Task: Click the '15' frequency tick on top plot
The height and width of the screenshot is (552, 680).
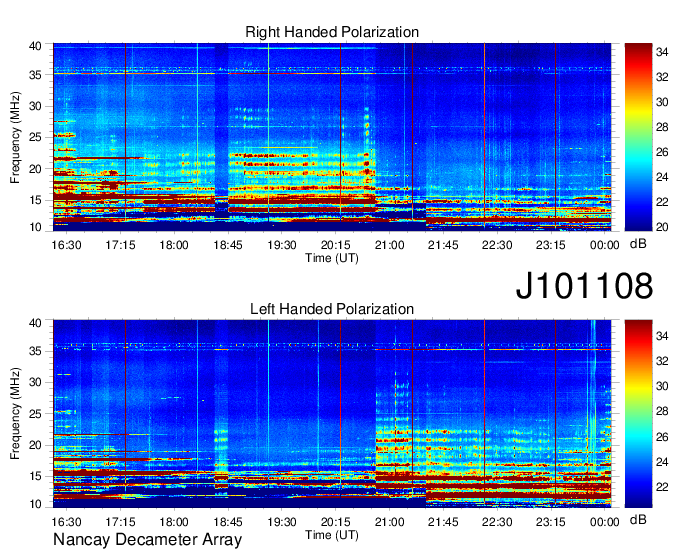Action: pos(35,200)
